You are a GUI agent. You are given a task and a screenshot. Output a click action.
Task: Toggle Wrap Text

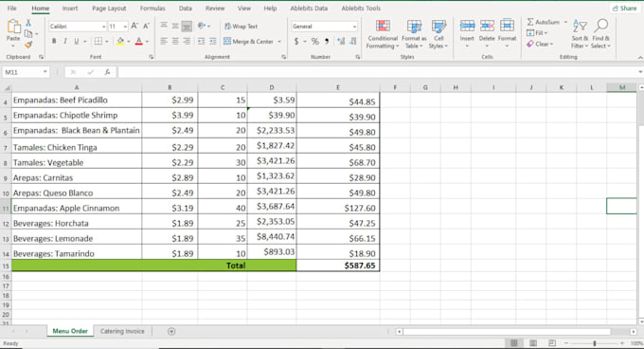(x=241, y=27)
